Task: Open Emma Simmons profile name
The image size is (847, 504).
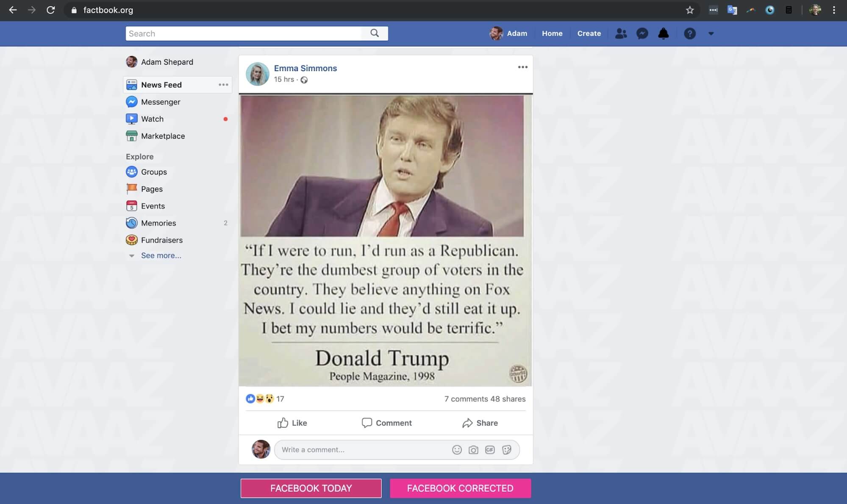Action: tap(305, 68)
